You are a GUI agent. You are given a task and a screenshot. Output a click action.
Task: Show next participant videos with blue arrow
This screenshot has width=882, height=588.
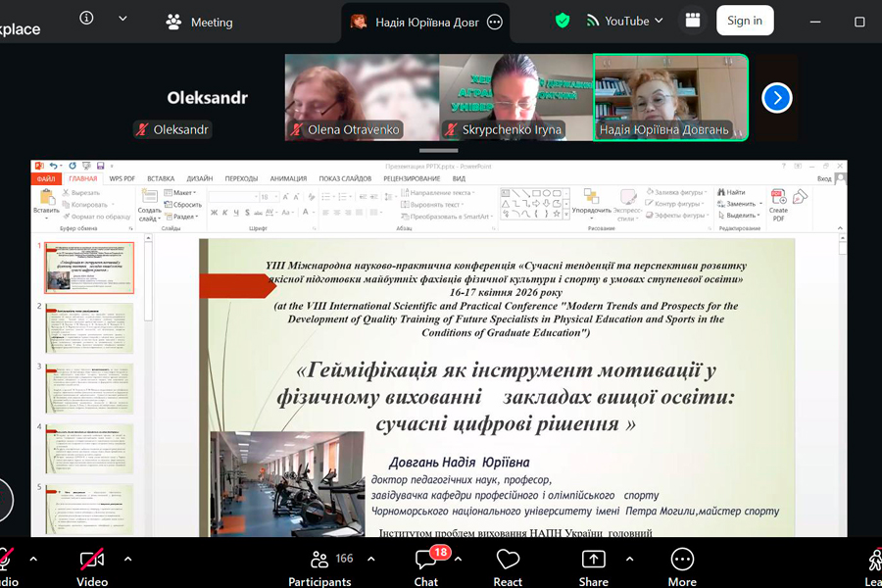click(777, 98)
